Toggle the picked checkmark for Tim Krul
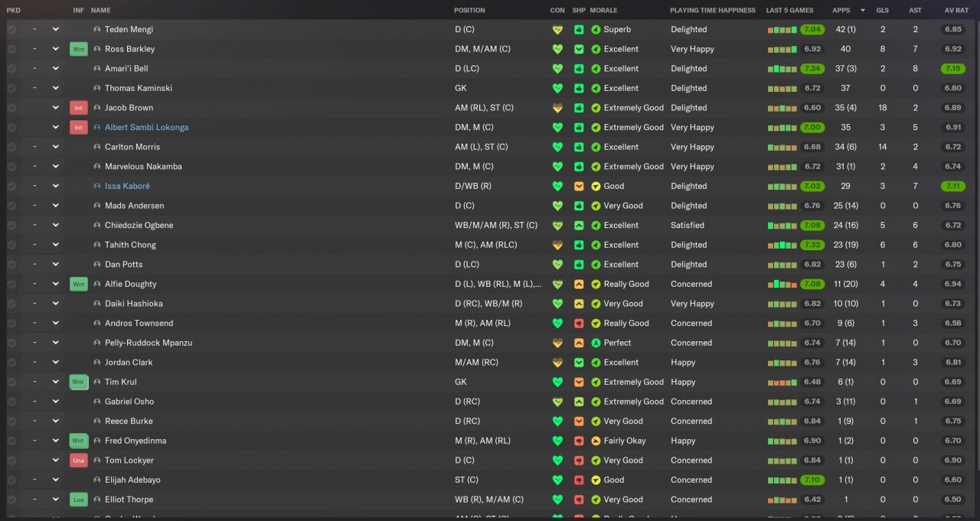Screen dimensions: 980x521 pos(11,382)
